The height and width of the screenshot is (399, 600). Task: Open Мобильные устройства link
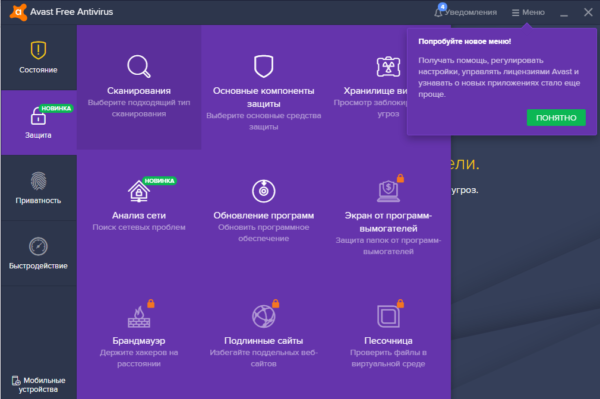[38, 385]
